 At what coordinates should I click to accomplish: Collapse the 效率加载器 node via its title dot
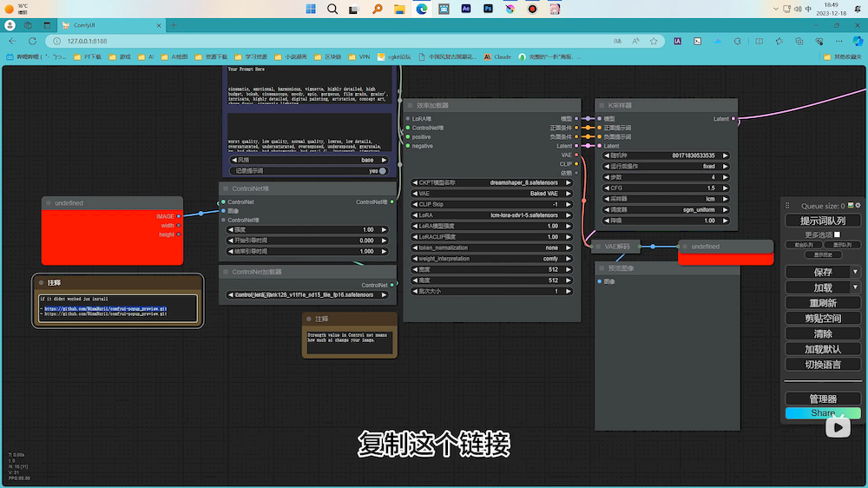(x=409, y=105)
